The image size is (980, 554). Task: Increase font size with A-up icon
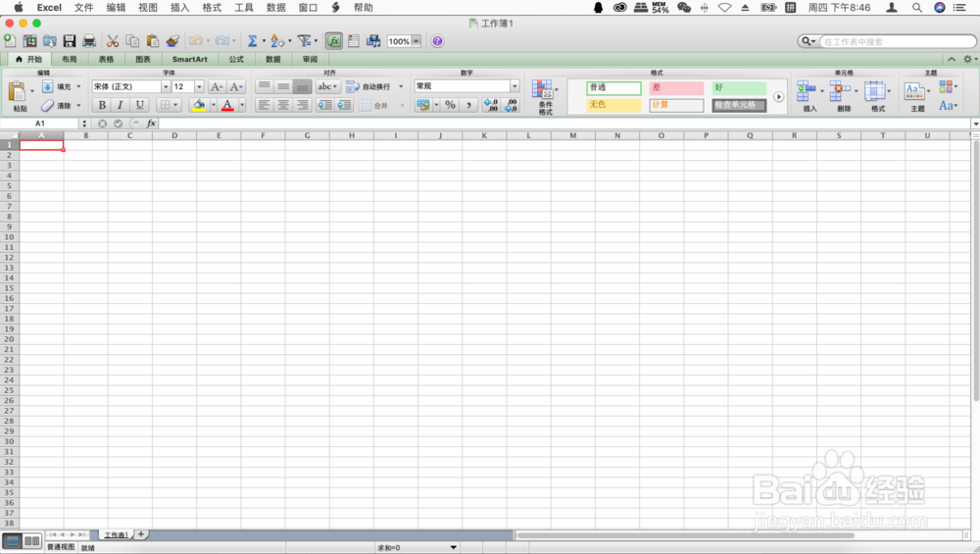click(x=217, y=86)
